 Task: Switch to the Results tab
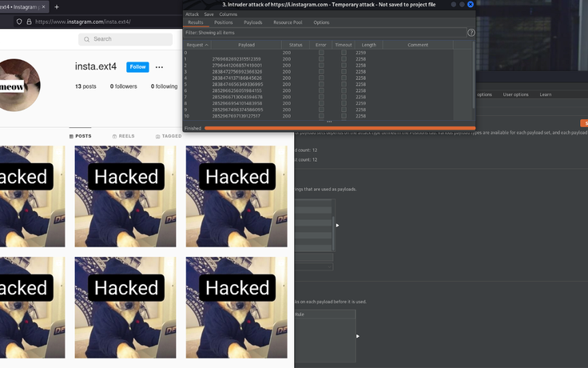tap(196, 22)
